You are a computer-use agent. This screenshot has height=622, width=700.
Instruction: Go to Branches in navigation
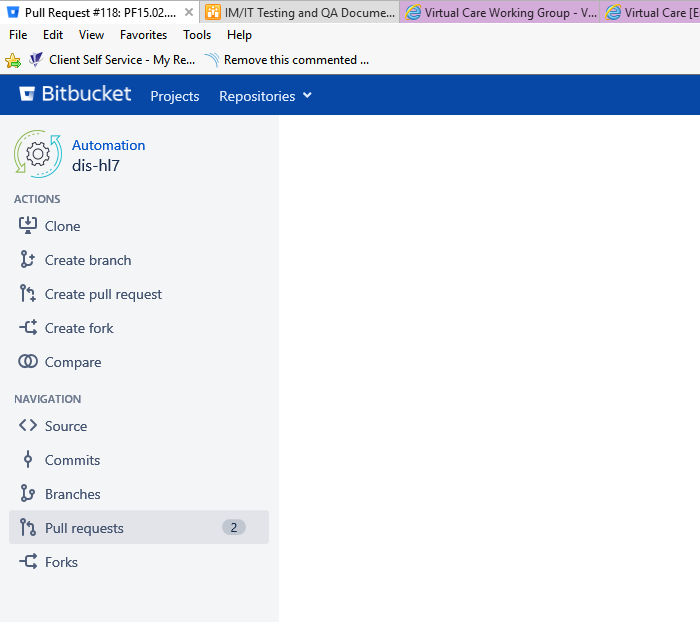(x=72, y=494)
